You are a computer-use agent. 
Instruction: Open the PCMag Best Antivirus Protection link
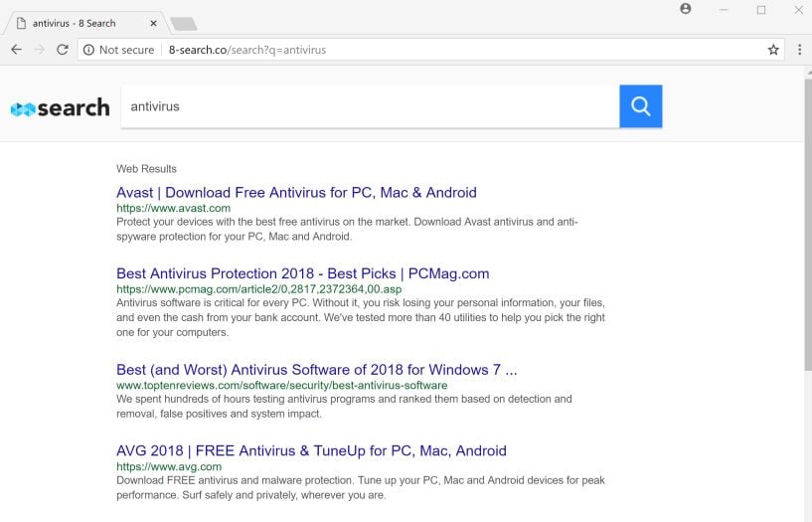pos(302,273)
